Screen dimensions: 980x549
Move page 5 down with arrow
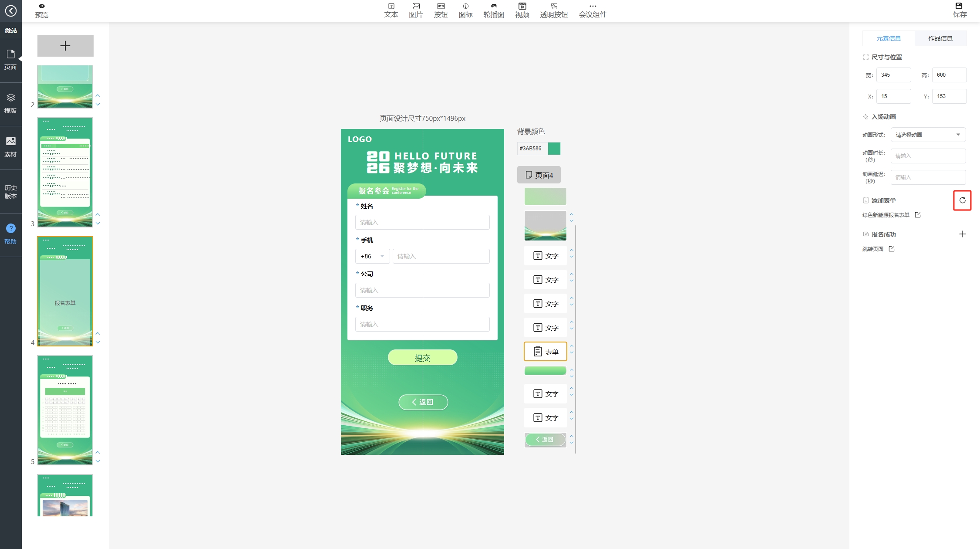[x=98, y=461]
